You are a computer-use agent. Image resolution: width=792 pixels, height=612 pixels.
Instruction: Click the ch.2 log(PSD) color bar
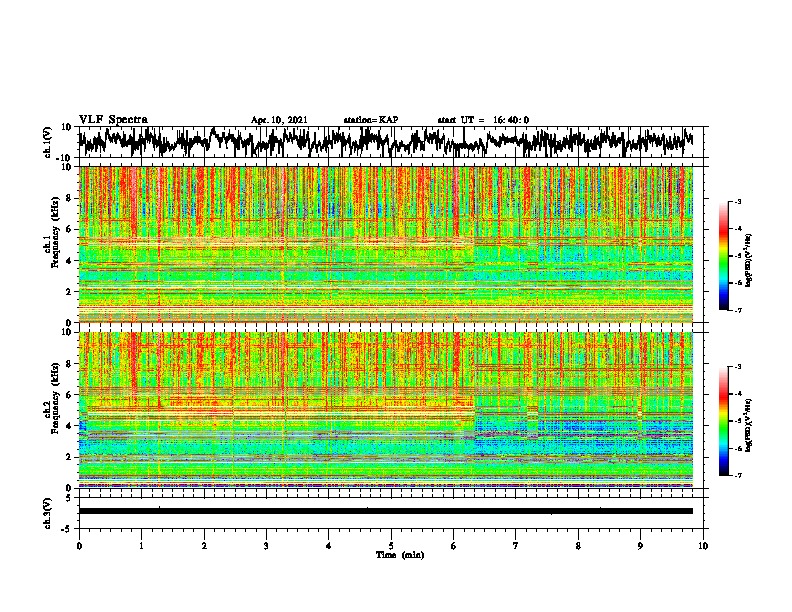(x=724, y=421)
